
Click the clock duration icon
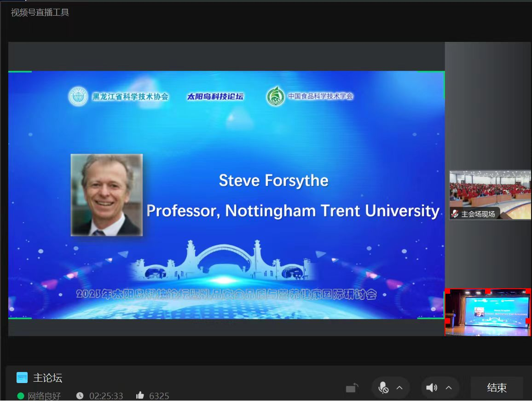[80, 395]
